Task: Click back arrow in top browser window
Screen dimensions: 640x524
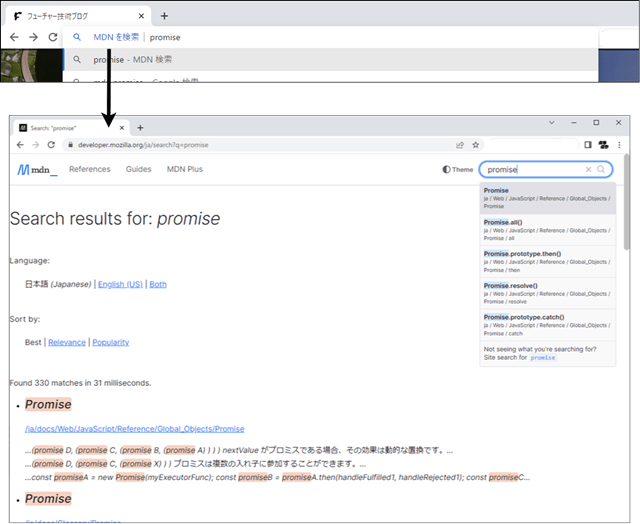Action: coord(14,37)
